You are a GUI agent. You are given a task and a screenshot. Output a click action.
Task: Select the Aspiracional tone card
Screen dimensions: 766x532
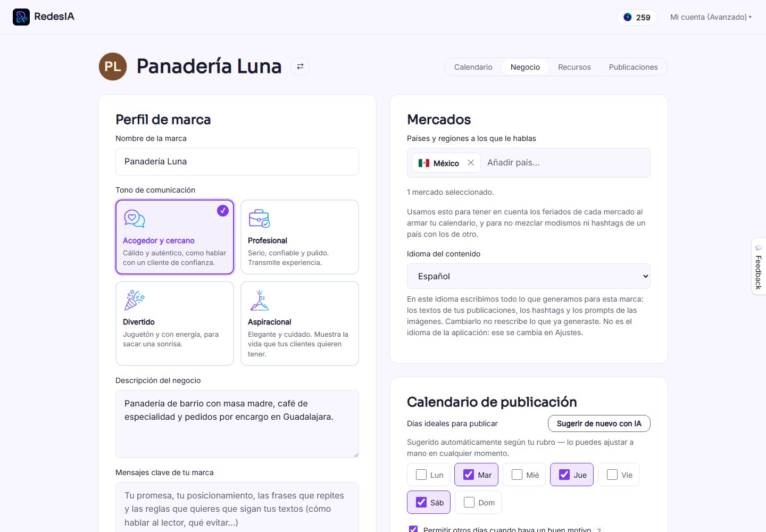pyautogui.click(x=299, y=323)
